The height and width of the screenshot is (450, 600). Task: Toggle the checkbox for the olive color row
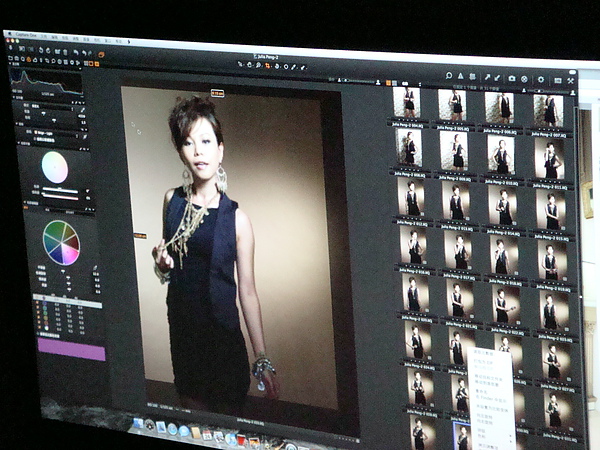[39, 317]
